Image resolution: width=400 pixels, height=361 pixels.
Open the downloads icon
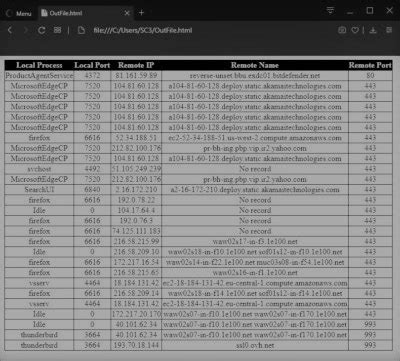[373, 30]
